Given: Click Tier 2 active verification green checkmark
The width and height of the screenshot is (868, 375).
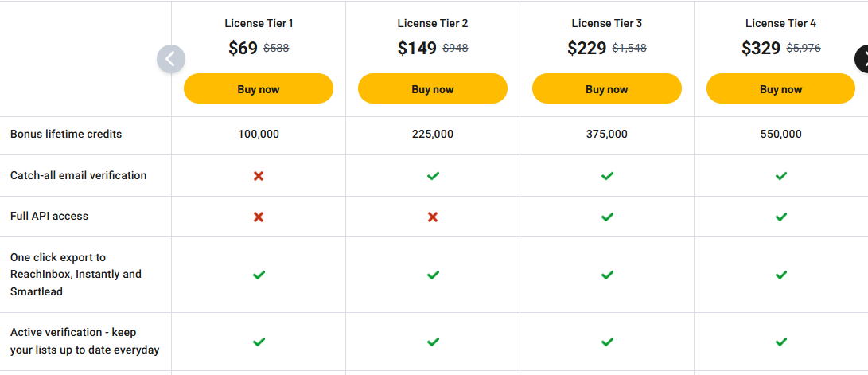Looking at the screenshot, I should (433, 342).
